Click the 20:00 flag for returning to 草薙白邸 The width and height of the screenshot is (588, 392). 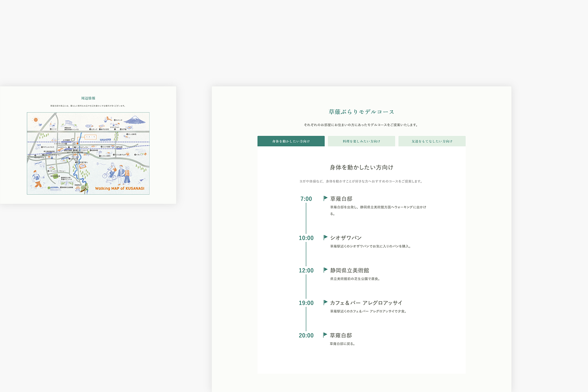point(325,335)
